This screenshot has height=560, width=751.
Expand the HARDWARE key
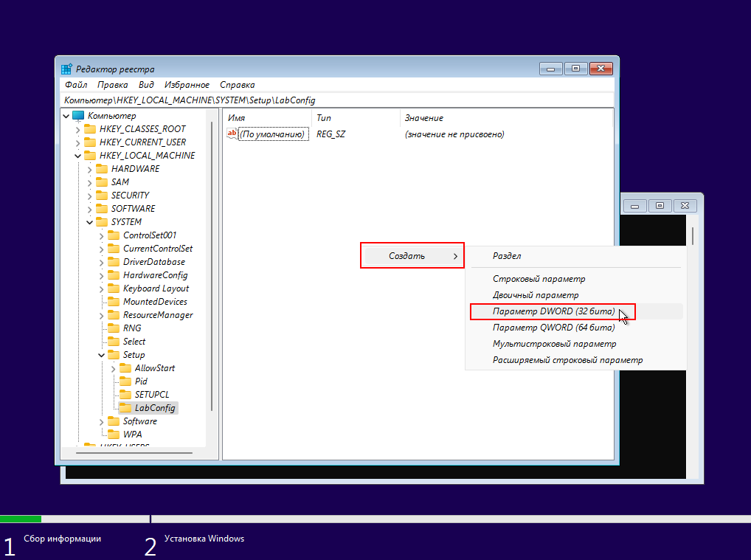[89, 169]
